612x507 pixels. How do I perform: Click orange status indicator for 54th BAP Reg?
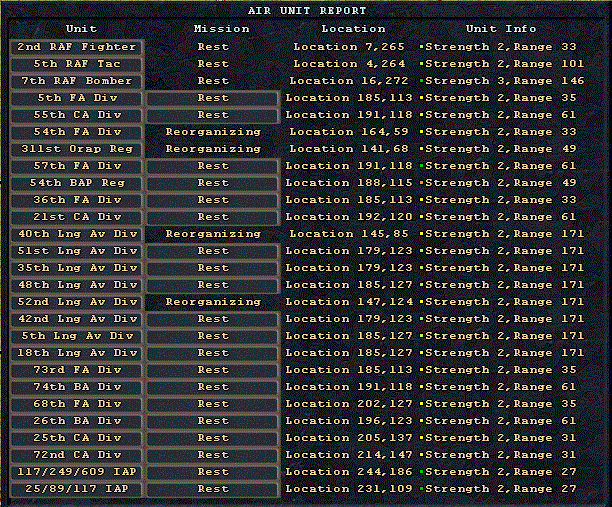422,183
